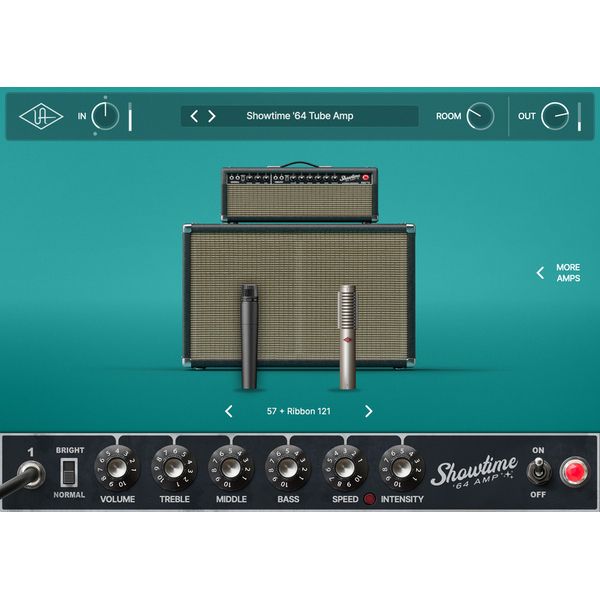Viewport: 600px width, 600px height.
Task: Switch to next mic pairing arrow
Action: [x=368, y=411]
